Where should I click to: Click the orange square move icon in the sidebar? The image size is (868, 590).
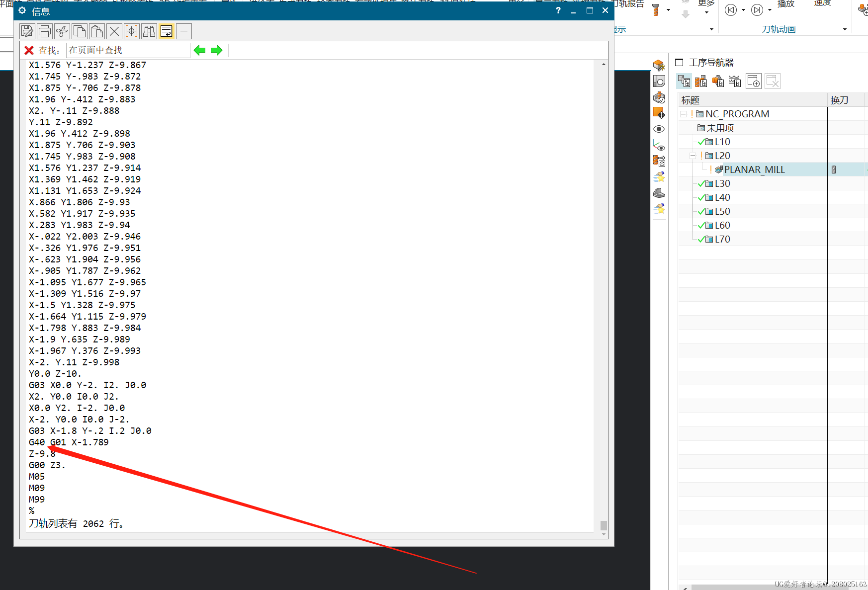tap(659, 113)
